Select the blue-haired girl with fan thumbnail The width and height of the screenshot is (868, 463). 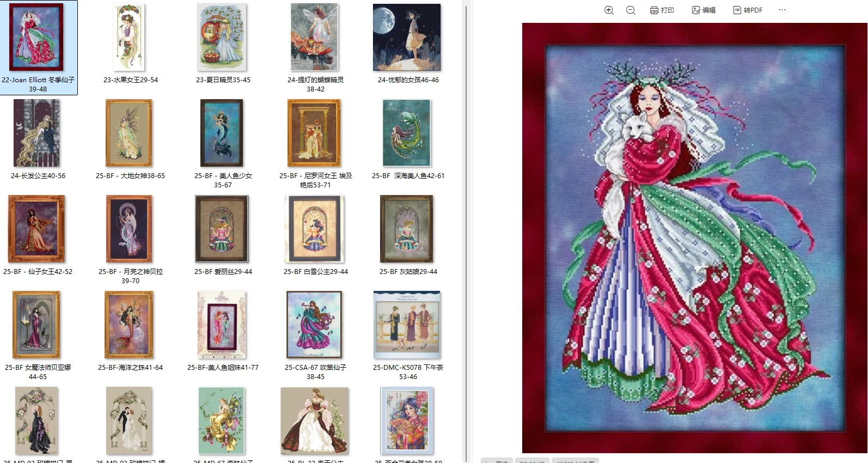(407, 421)
